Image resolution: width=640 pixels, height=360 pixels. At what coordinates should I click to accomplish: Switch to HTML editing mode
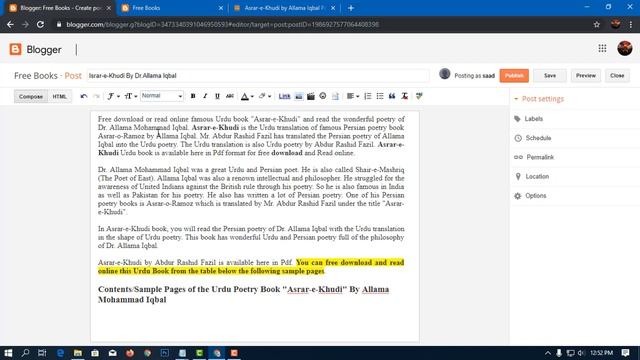60,96
